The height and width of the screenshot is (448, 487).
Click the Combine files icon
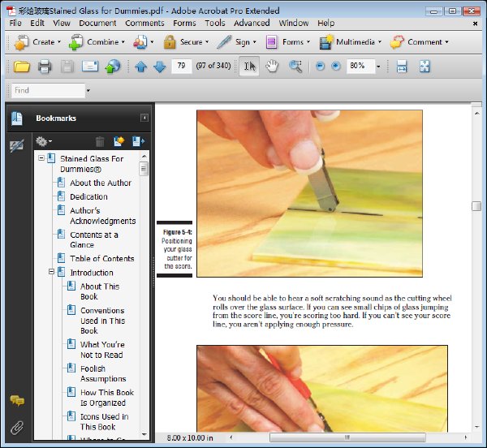click(x=75, y=42)
